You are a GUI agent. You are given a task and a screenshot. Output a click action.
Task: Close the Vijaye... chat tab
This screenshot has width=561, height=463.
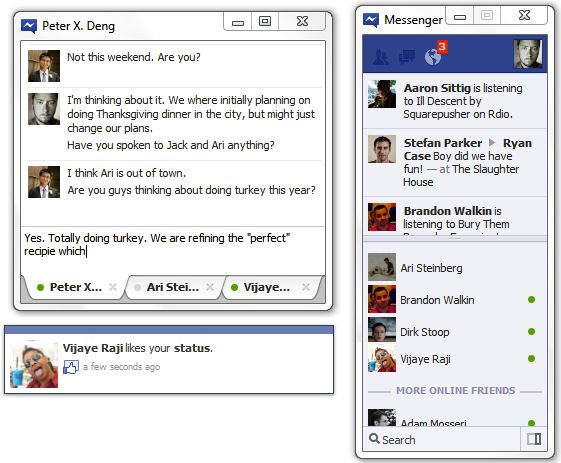coord(306,287)
